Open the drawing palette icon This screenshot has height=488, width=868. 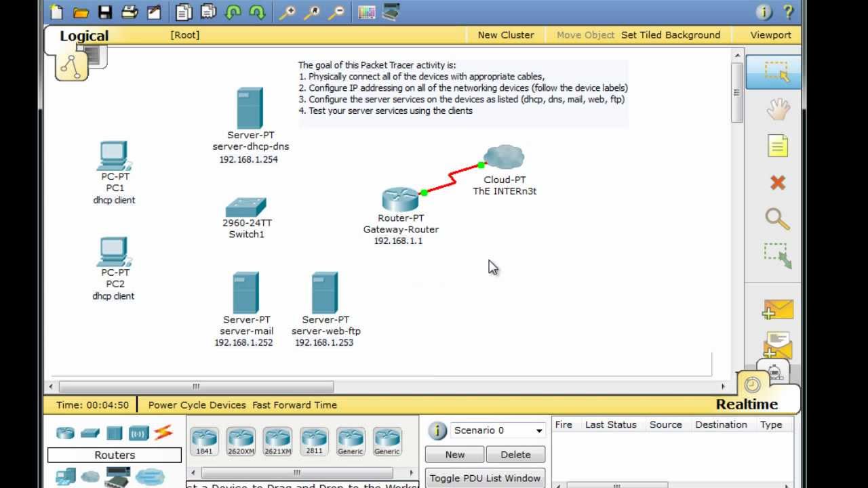366,12
